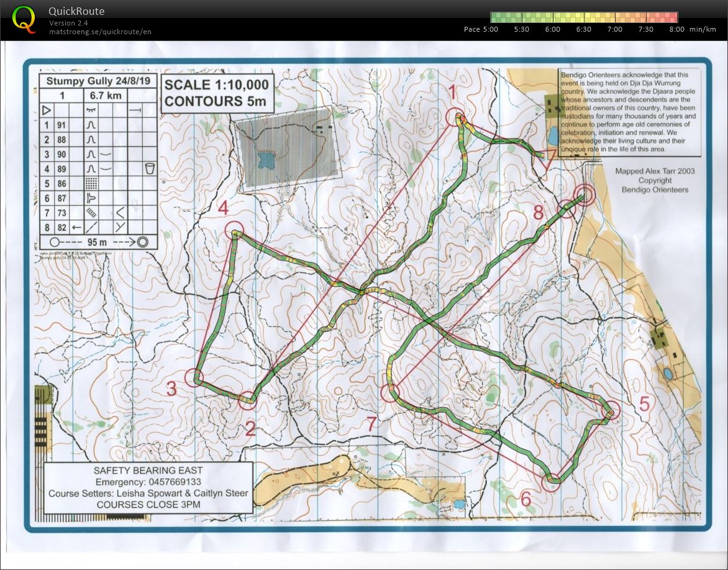Click the QuickRoute title text

click(76, 11)
